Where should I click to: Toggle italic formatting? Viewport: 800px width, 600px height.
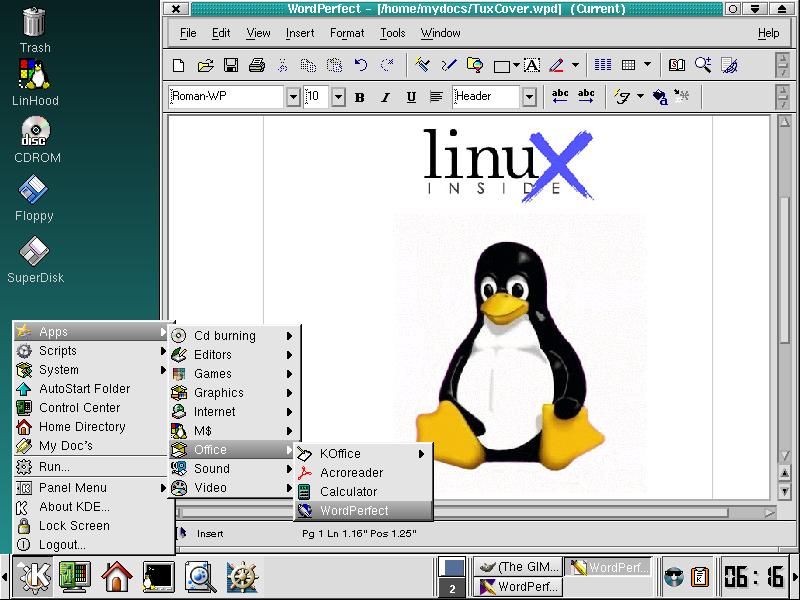click(385, 97)
